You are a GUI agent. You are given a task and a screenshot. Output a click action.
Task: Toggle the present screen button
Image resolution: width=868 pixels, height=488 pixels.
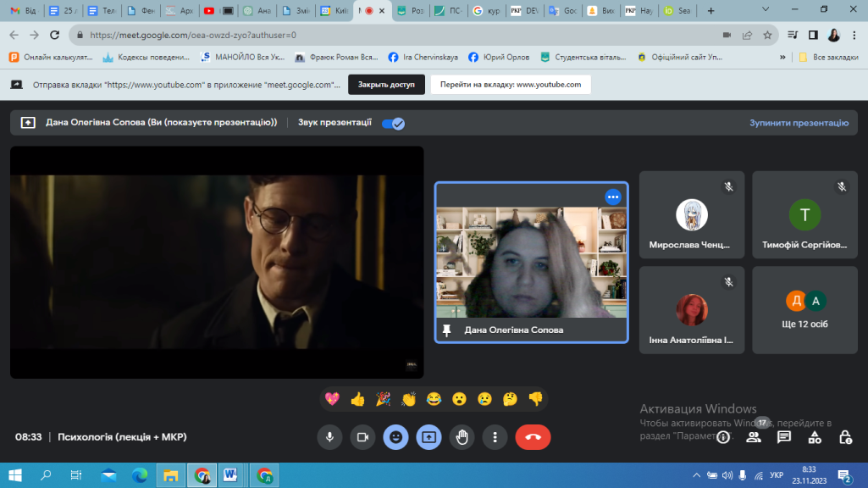point(428,437)
